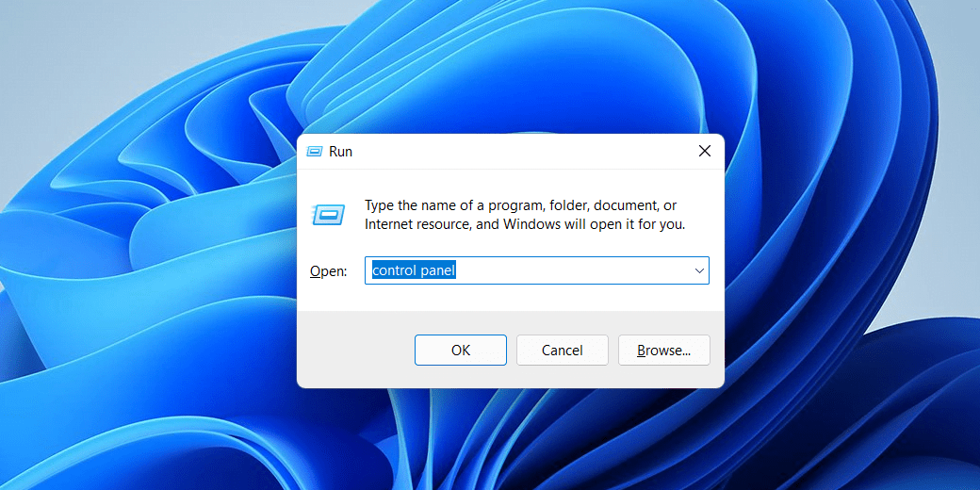The height and width of the screenshot is (490, 980).
Task: Click the "Type the name of a program" description text
Action: pyautogui.click(x=525, y=215)
